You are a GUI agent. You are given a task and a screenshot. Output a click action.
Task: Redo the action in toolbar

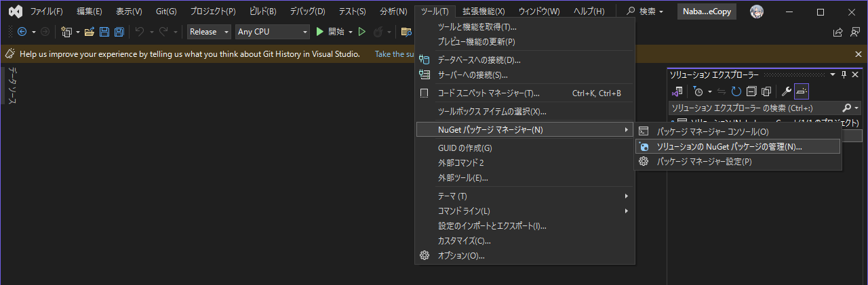tap(163, 32)
